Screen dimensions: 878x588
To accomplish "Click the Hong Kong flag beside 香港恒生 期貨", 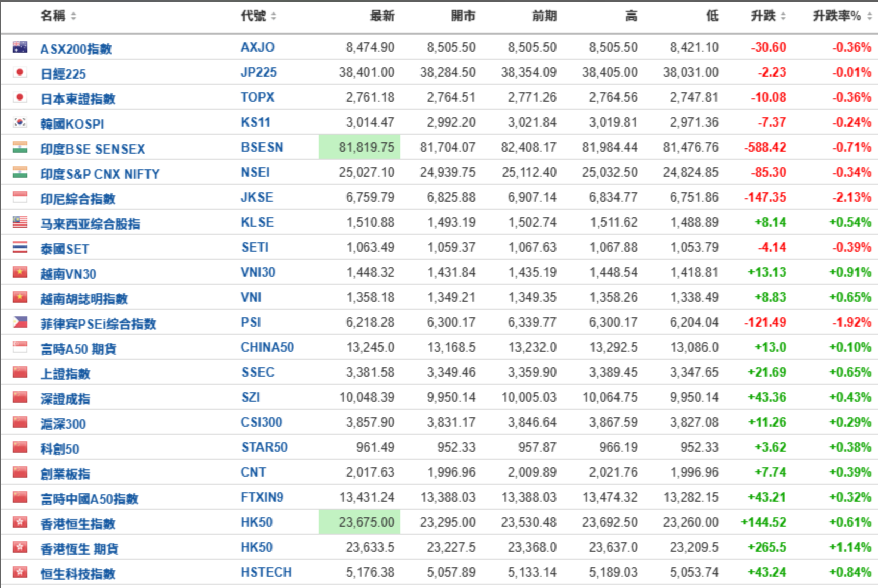I will click(20, 547).
